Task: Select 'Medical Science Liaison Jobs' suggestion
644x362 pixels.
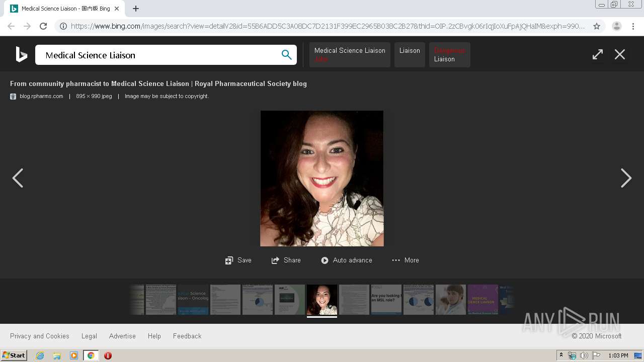Action: (x=350, y=55)
